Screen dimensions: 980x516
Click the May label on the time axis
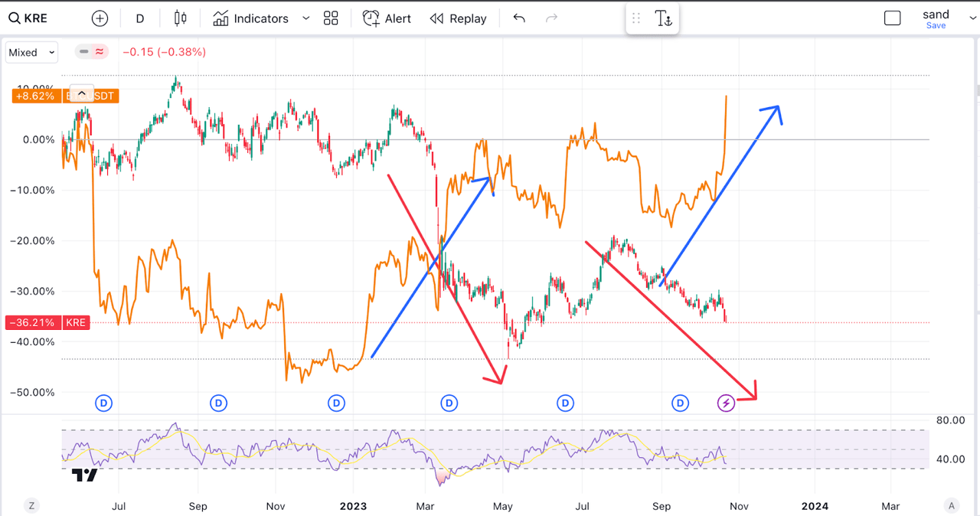[x=502, y=506]
